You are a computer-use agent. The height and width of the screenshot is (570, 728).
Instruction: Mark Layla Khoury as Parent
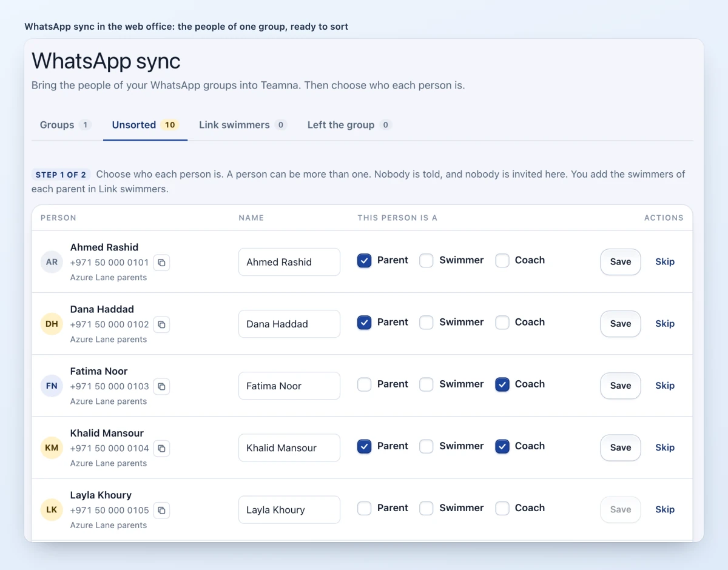pyautogui.click(x=364, y=508)
